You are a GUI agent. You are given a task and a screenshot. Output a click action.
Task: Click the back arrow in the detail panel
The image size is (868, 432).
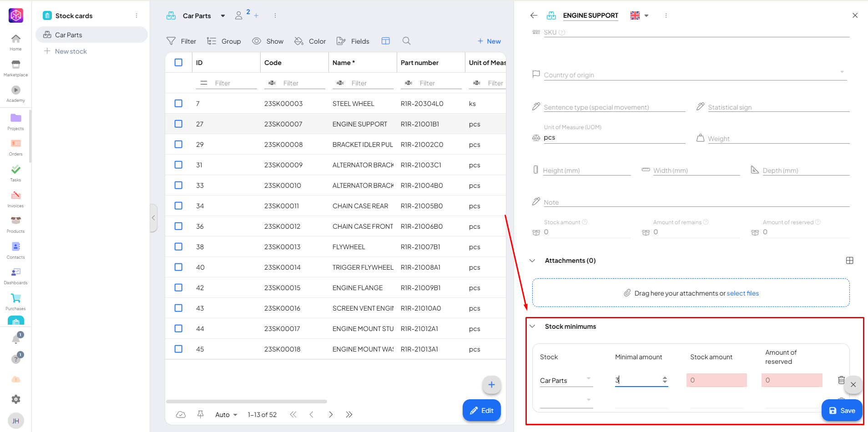[534, 15]
